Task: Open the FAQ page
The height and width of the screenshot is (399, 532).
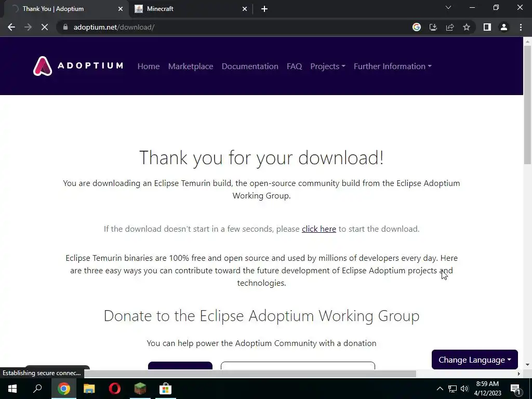Action: (294, 66)
